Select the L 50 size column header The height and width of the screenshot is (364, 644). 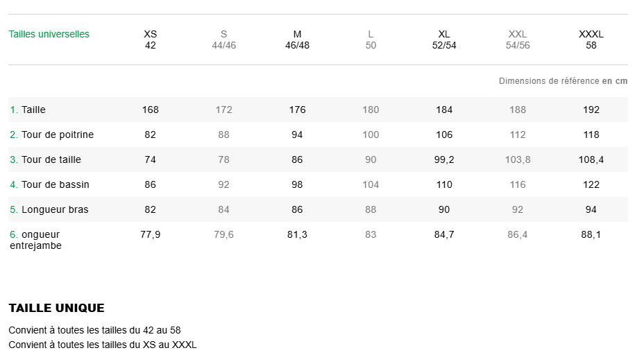tap(371, 40)
